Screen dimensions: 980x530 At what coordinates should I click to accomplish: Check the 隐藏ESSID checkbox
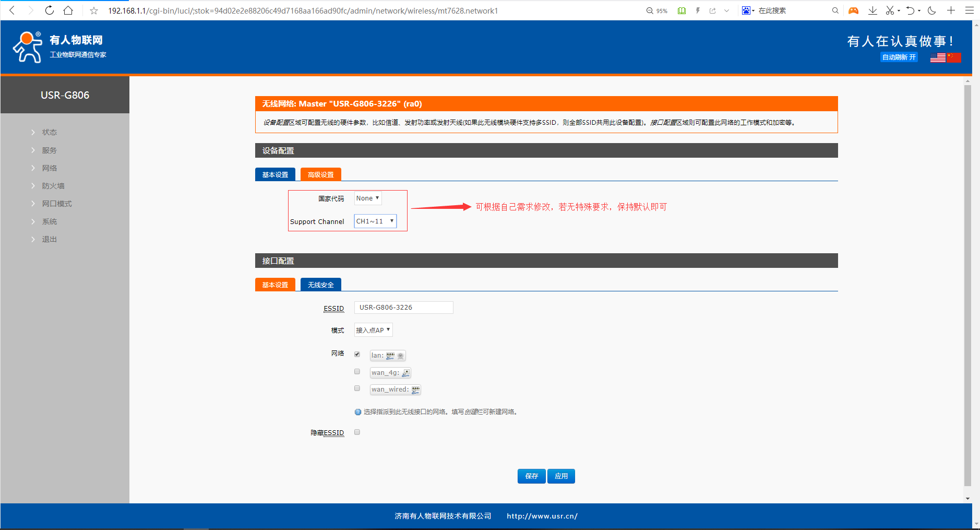pos(357,432)
